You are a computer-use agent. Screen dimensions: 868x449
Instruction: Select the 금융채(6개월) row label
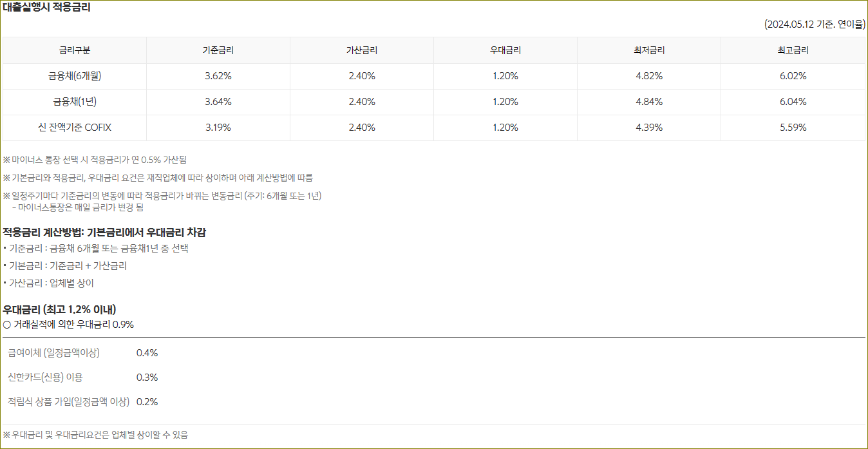coord(75,75)
